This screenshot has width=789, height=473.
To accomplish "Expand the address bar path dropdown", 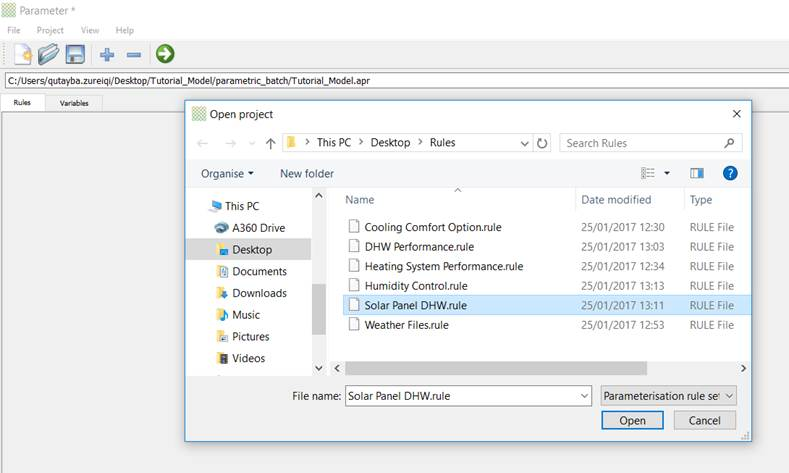I will click(x=524, y=144).
